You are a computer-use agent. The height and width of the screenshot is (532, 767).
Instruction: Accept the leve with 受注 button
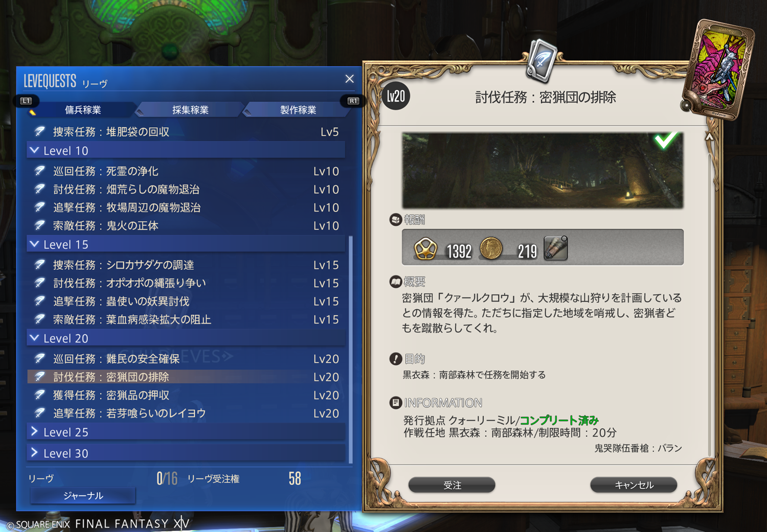coord(452,485)
